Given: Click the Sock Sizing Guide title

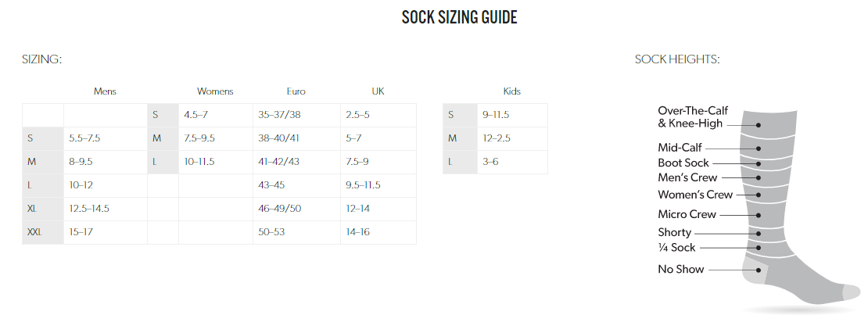Looking at the screenshot, I should pyautogui.click(x=460, y=17).
